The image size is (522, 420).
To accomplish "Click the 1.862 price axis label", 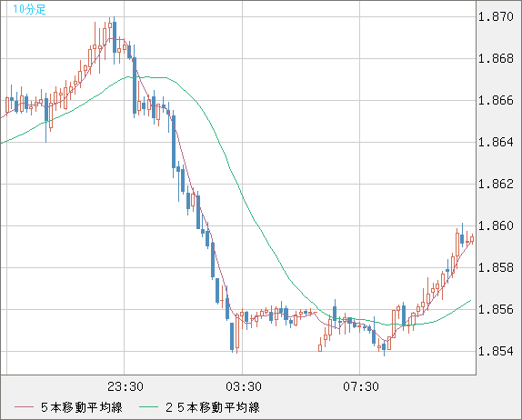I will [x=496, y=184].
